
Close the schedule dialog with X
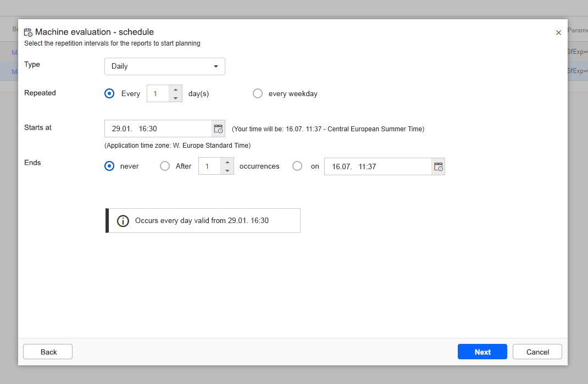[x=558, y=33]
